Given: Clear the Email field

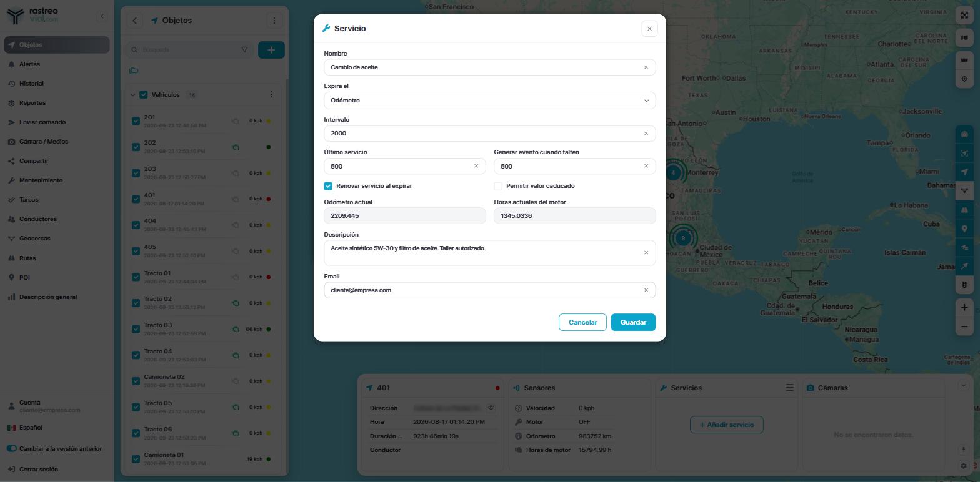Looking at the screenshot, I should point(646,290).
